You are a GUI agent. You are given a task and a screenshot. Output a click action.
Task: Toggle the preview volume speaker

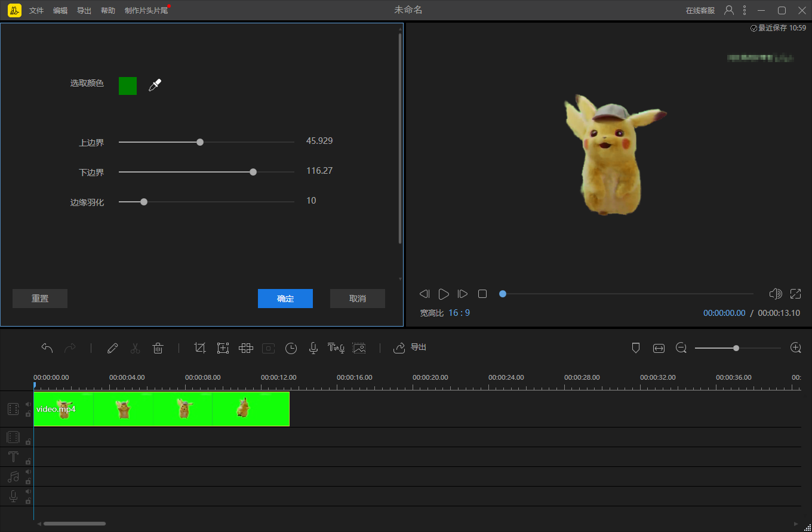tap(776, 294)
